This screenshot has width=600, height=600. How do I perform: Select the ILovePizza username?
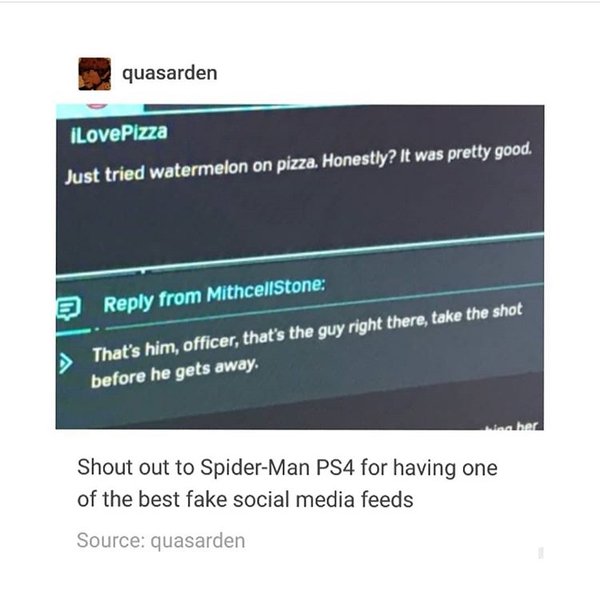[119, 134]
